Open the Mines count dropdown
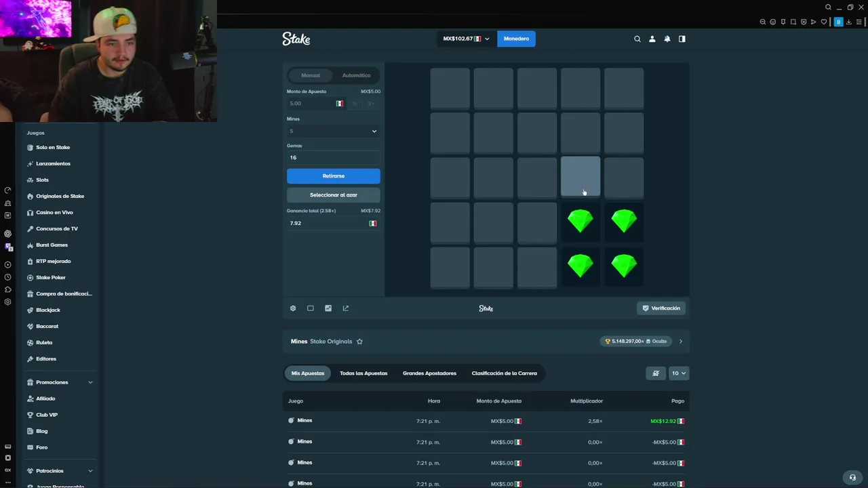Image resolution: width=868 pixels, height=488 pixels. click(333, 131)
